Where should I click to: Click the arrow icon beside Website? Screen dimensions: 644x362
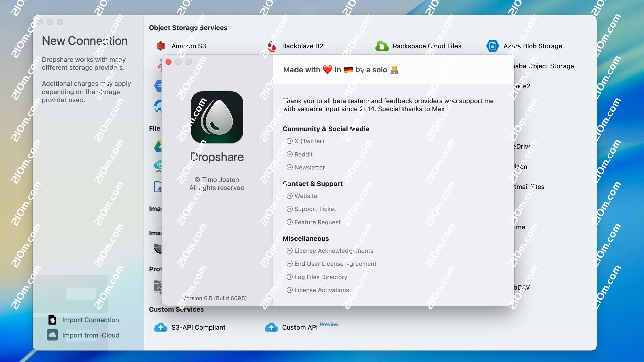290,196
